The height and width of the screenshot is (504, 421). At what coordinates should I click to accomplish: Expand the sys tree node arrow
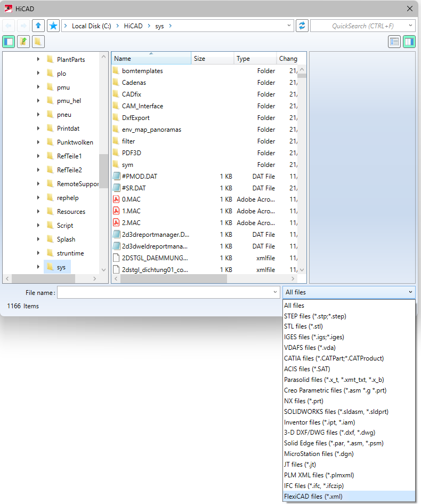pyautogui.click(x=38, y=267)
